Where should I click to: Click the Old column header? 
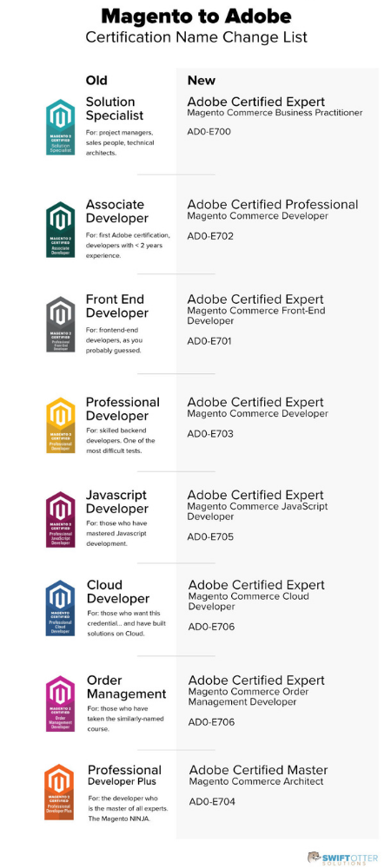click(96, 80)
